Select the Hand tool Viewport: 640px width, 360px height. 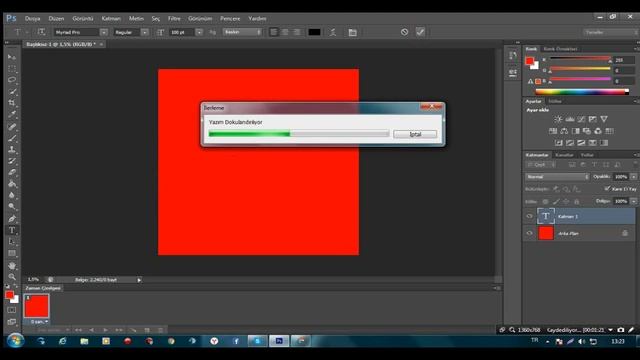click(12, 266)
